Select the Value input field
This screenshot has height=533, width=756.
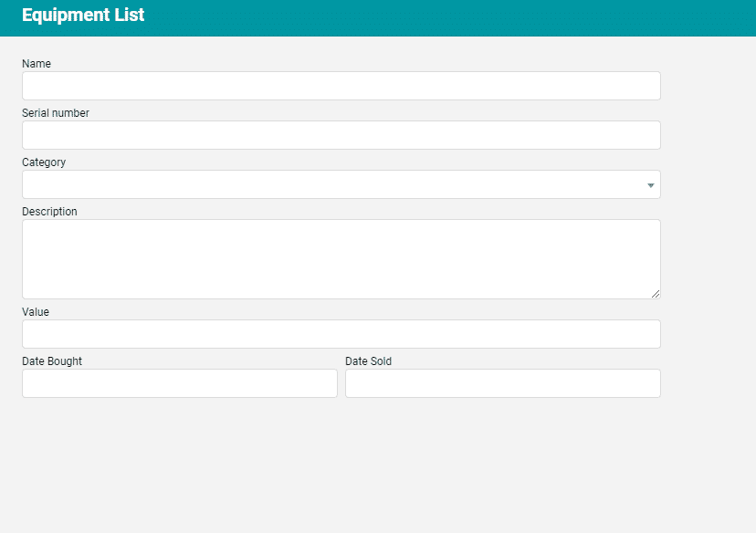coord(341,334)
